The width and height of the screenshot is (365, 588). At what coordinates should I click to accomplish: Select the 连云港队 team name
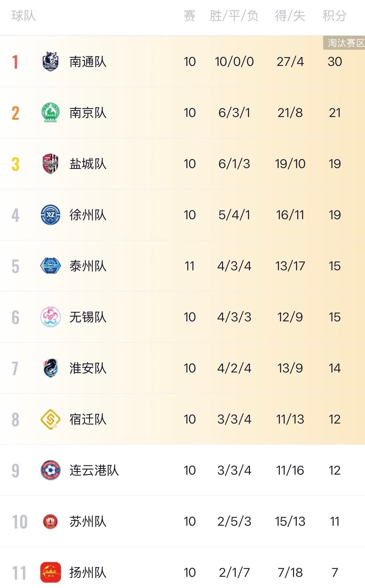[x=94, y=470]
